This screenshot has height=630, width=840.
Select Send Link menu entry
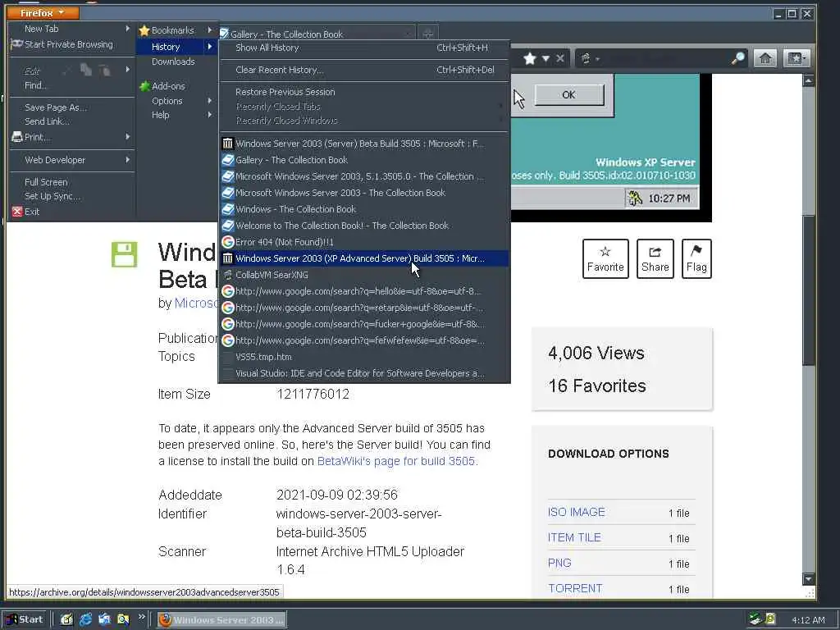point(71,121)
